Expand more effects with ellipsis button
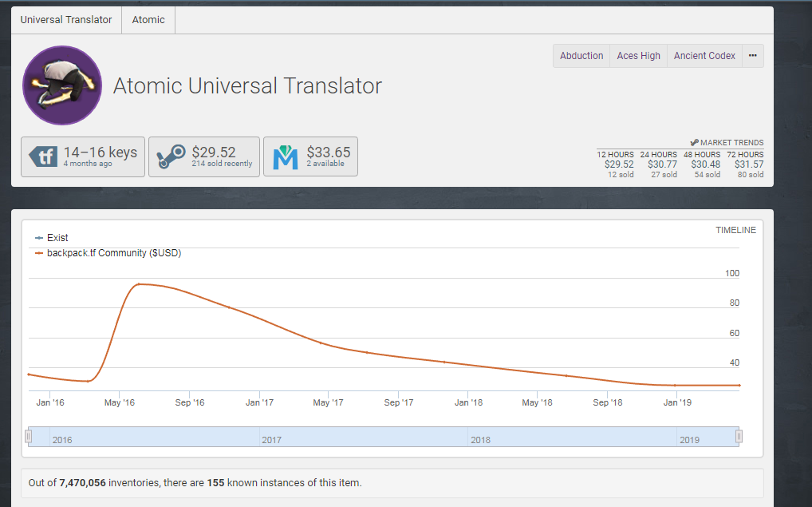This screenshot has height=507, width=812. [x=753, y=55]
